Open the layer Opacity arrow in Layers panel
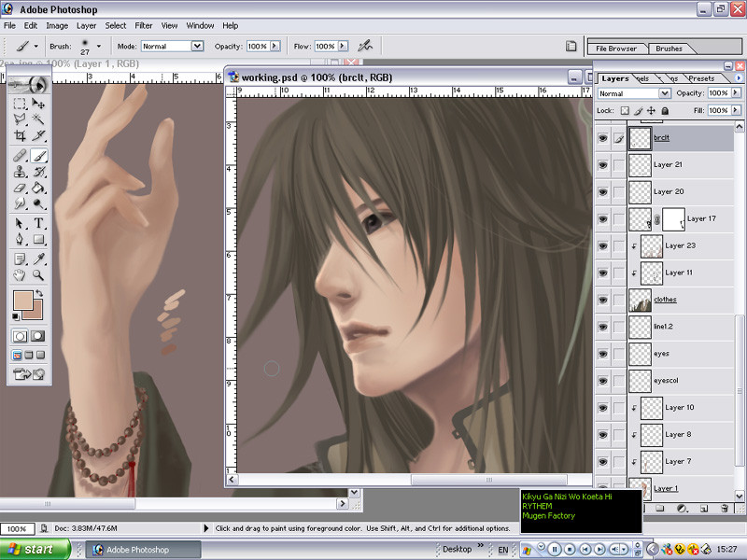This screenshot has height=560, width=747. point(736,92)
